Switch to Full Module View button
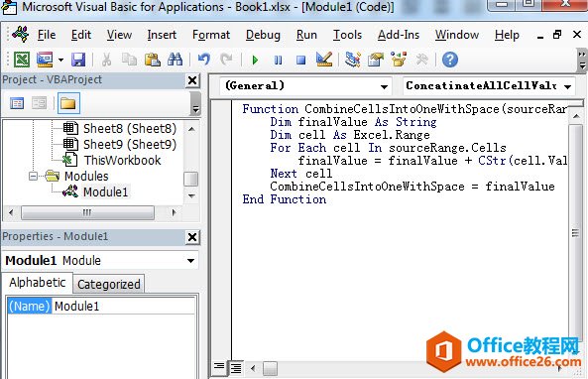The height and width of the screenshot is (379, 588). pyautogui.click(x=236, y=368)
